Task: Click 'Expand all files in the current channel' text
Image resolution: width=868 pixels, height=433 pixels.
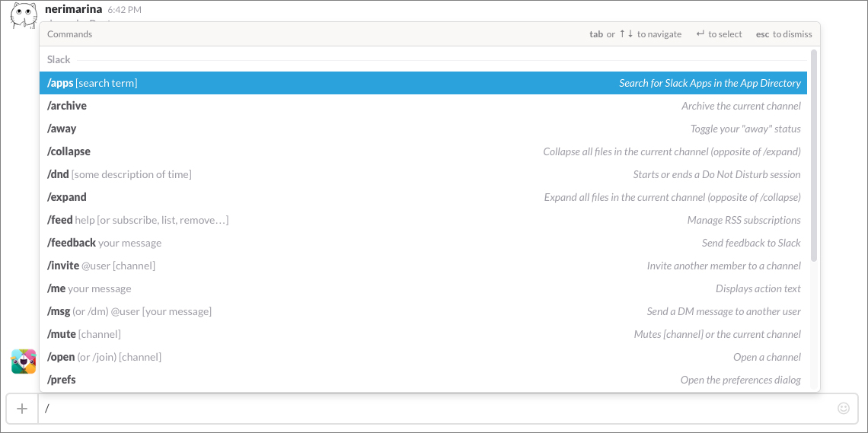Action: (626, 197)
